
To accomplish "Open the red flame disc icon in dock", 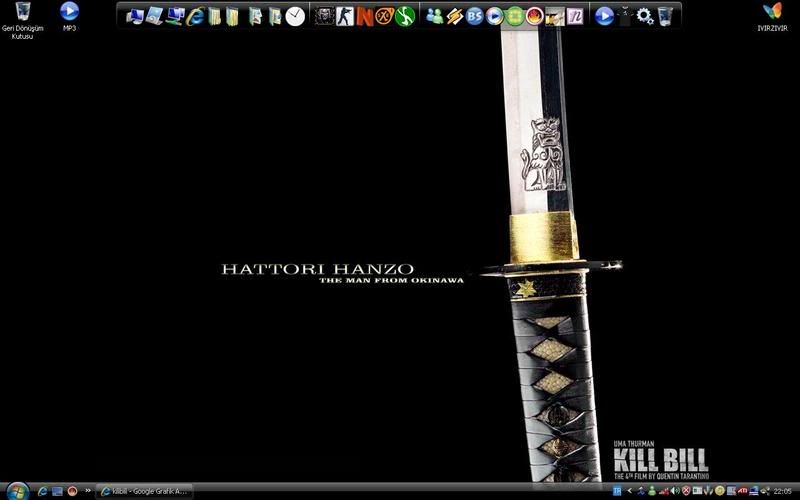I will pyautogui.click(x=534, y=16).
